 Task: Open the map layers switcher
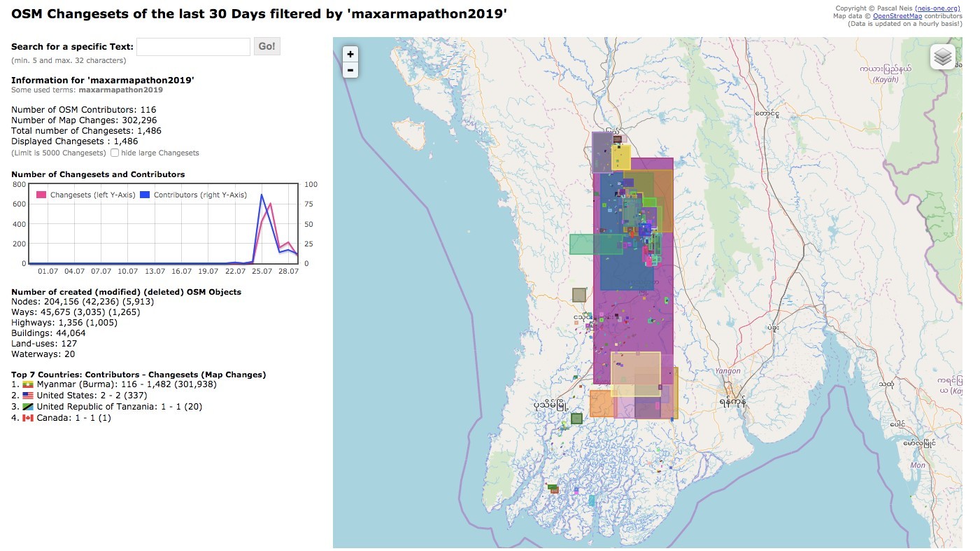(x=942, y=57)
